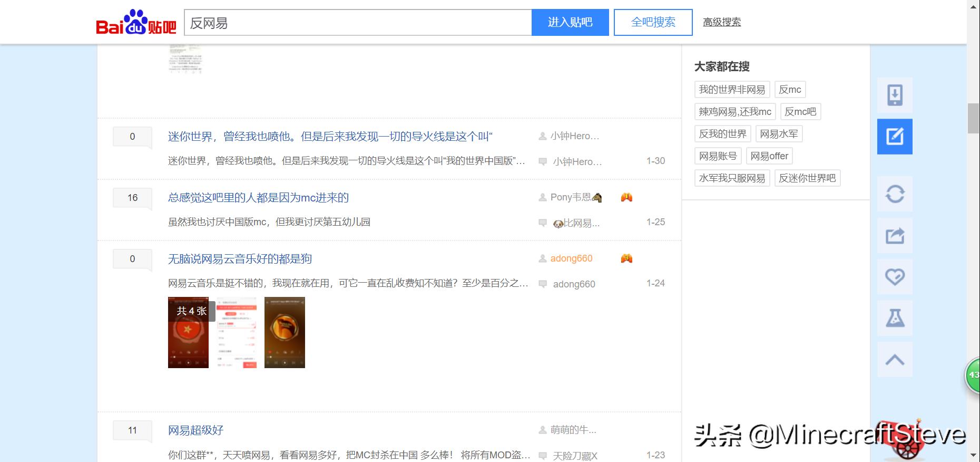Open the thread 迷你世界，曾经我也喷他

[330, 137]
